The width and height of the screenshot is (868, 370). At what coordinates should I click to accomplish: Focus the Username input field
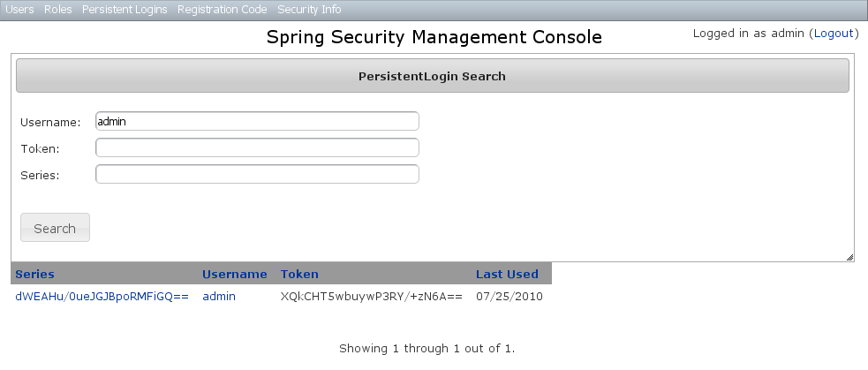(257, 121)
